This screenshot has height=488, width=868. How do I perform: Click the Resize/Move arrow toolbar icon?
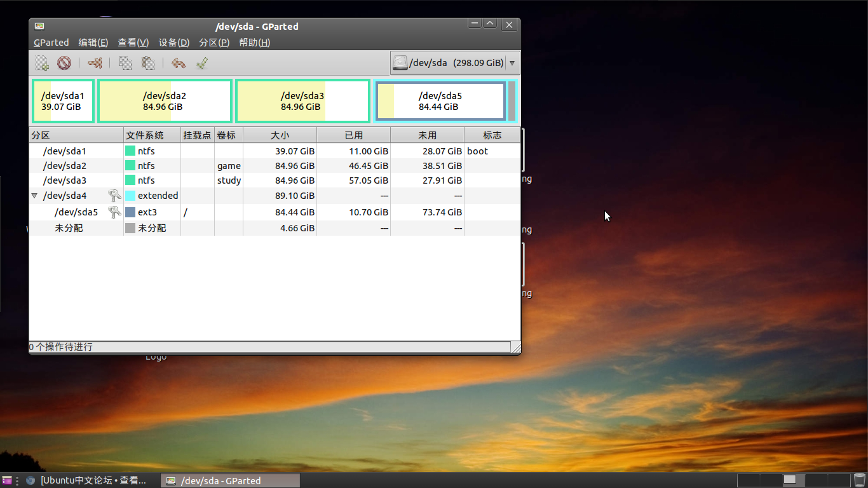coord(95,63)
